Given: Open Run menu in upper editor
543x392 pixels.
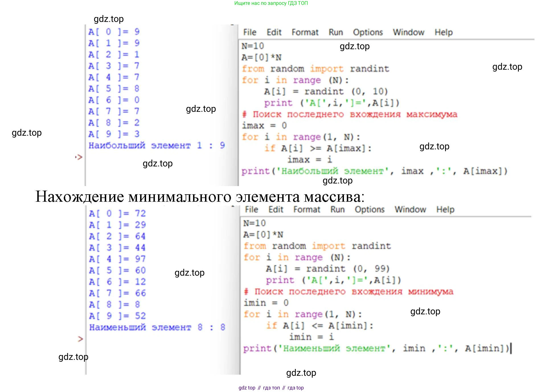Looking at the screenshot, I should (336, 32).
